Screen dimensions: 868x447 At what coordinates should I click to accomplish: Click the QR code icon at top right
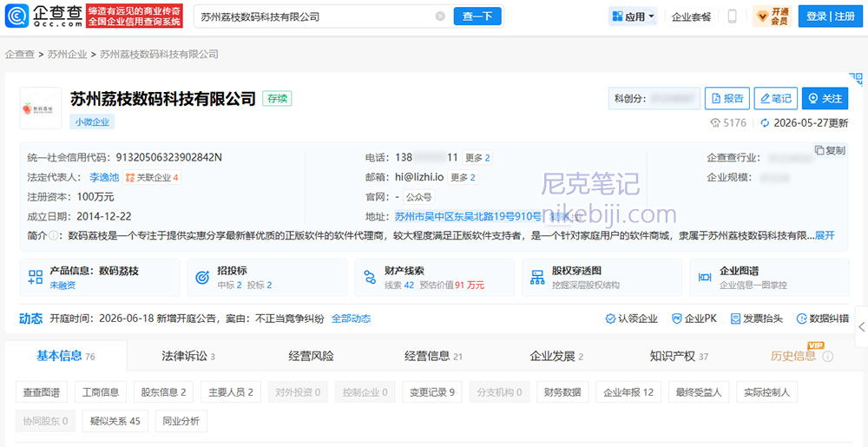coord(856,78)
